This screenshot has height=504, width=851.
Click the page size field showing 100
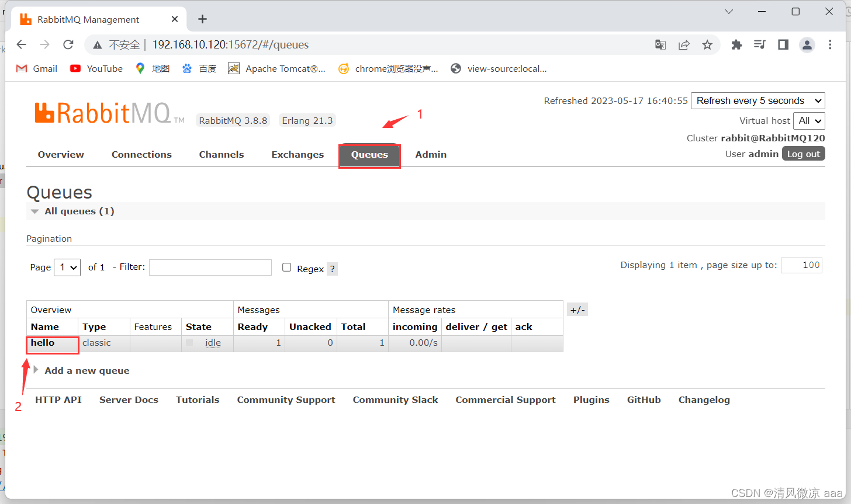click(801, 265)
